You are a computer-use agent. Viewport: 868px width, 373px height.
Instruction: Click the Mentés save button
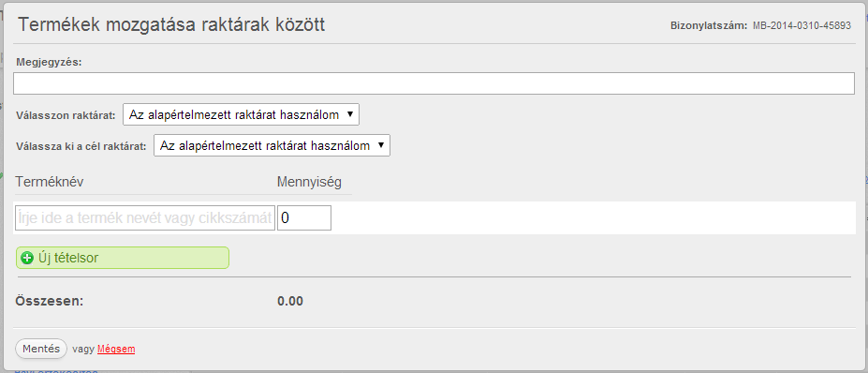click(x=41, y=350)
